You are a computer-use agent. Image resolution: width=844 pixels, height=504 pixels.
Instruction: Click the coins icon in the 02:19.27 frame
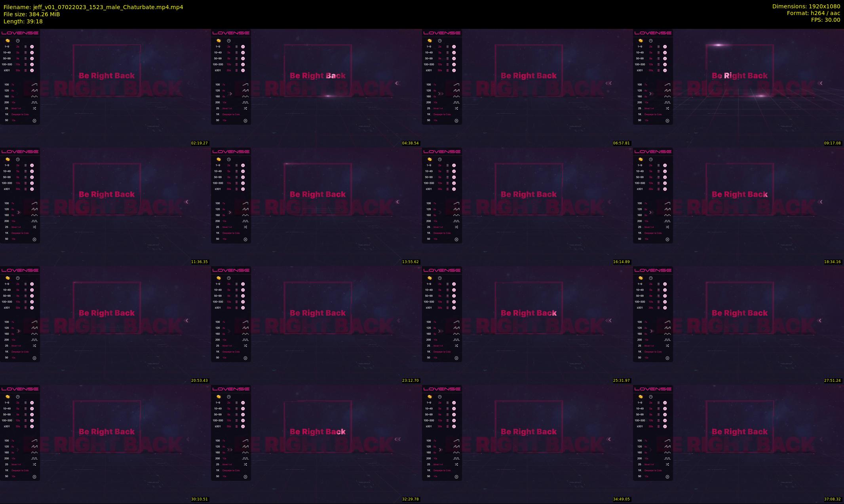pyautogui.click(x=8, y=41)
